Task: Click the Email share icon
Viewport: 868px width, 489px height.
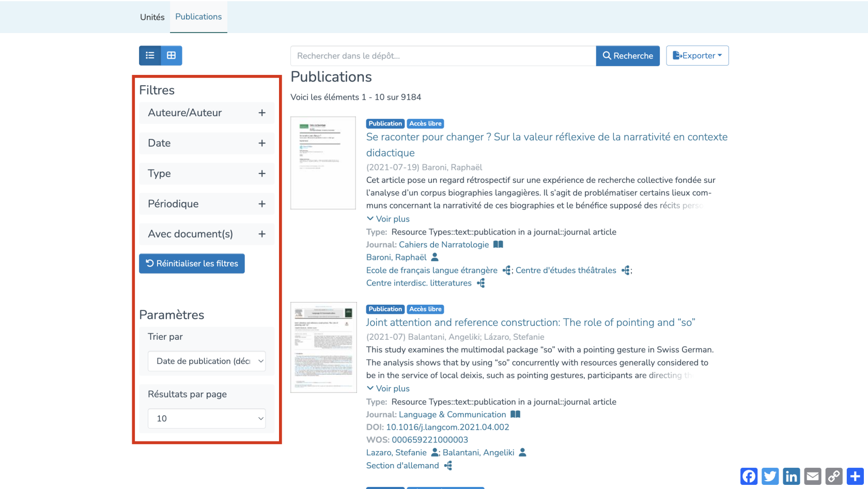Action: (813, 476)
